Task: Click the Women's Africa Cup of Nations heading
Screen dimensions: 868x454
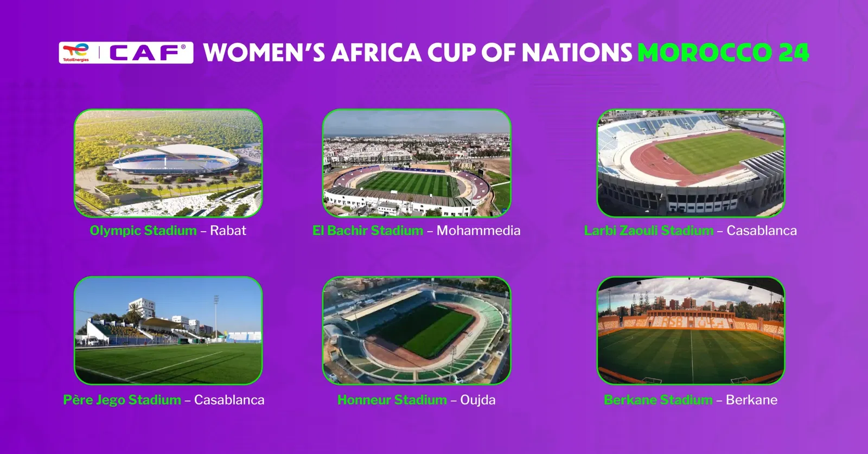Action: coord(418,53)
